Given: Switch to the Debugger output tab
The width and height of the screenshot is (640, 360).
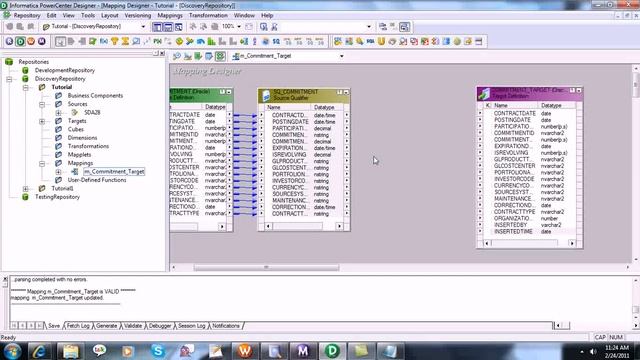Looking at the screenshot, I should 160,326.
